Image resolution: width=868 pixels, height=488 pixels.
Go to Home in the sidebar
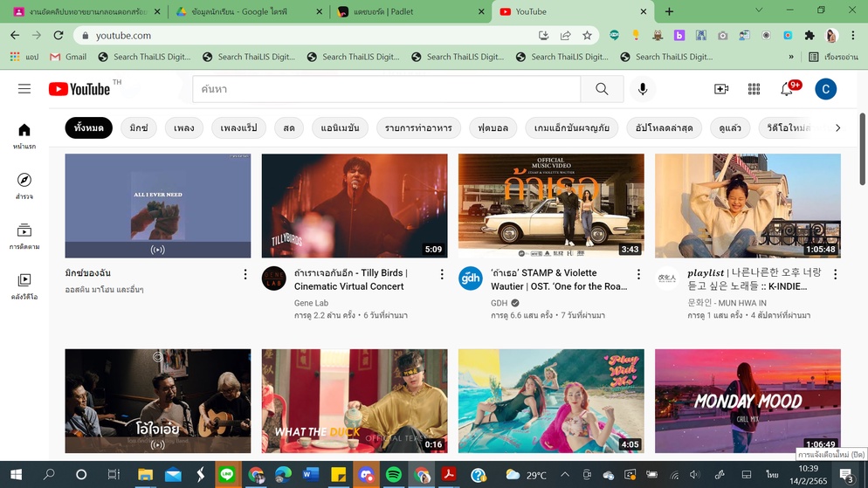pyautogui.click(x=24, y=136)
